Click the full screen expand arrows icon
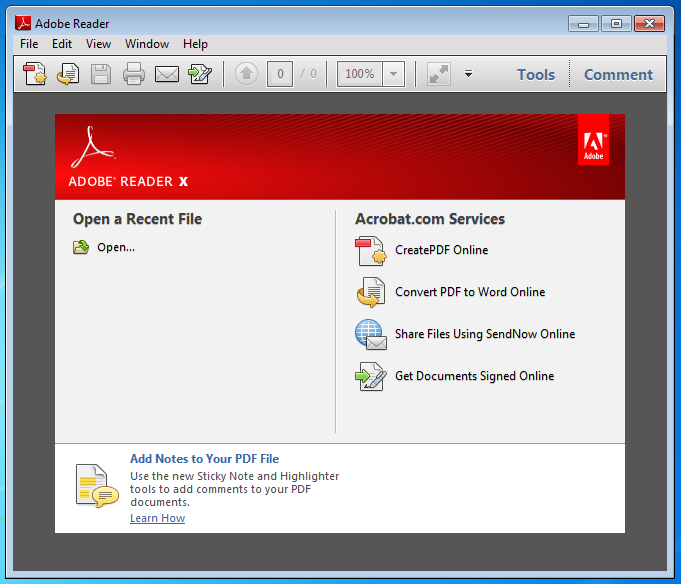 pyautogui.click(x=439, y=74)
